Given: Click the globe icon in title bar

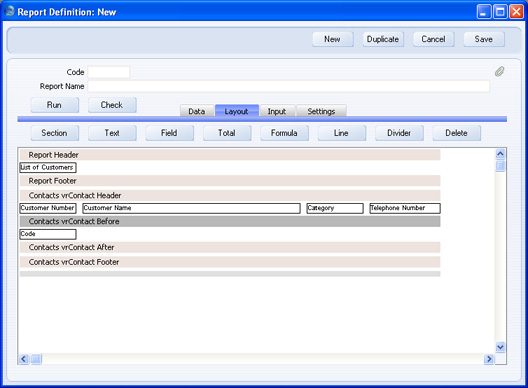Looking at the screenshot, I should (x=9, y=11).
